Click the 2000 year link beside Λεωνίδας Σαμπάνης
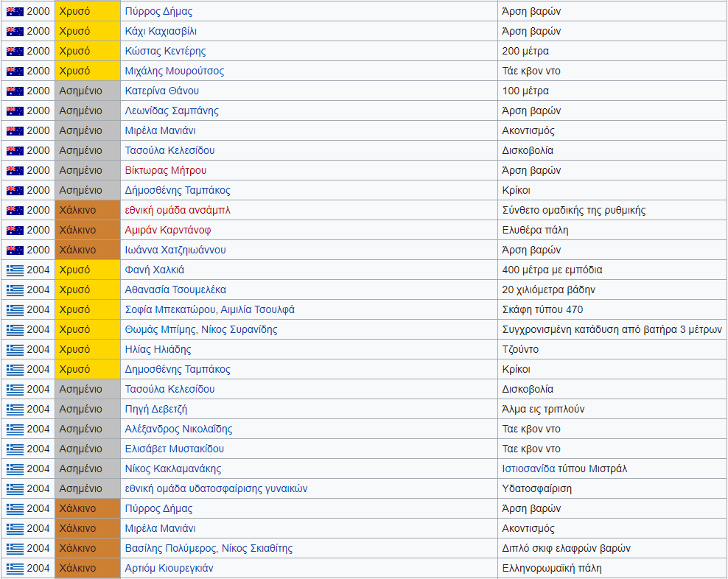This screenshot has height=579, width=728. pyautogui.click(x=38, y=111)
